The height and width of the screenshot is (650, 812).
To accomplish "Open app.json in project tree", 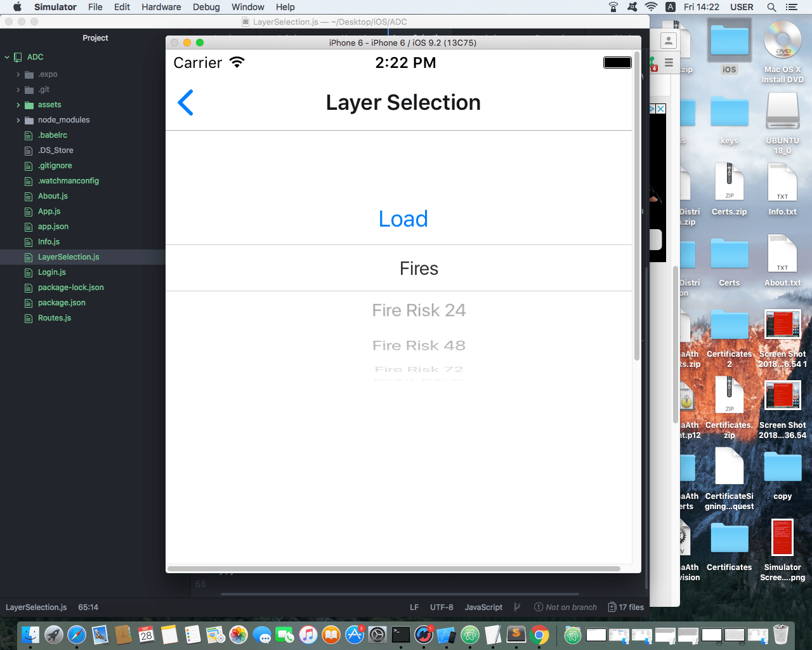I will [x=53, y=227].
